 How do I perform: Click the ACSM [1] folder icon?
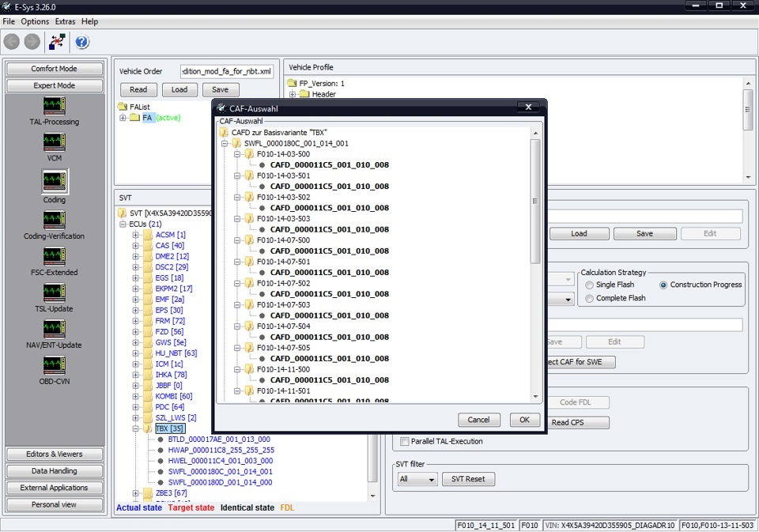pos(148,235)
